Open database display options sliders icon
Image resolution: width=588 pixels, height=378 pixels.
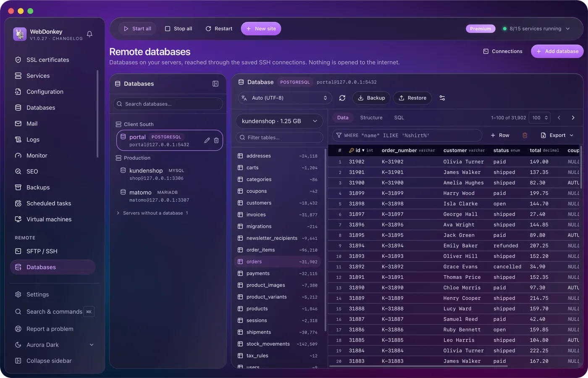[x=442, y=98]
